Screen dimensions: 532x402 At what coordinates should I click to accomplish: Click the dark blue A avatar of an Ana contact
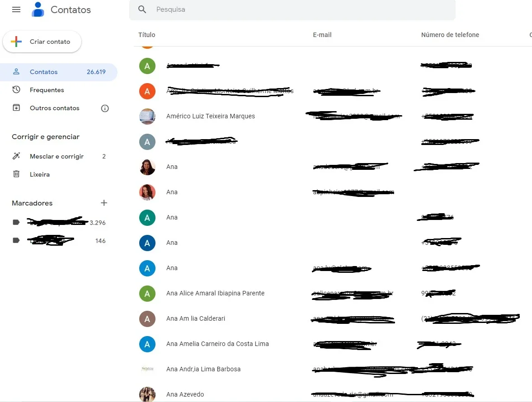tap(147, 243)
